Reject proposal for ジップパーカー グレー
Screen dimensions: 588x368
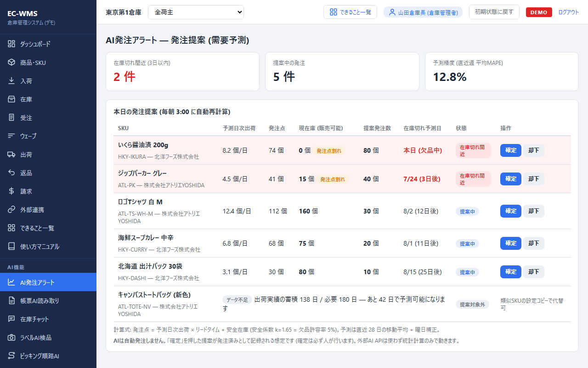(534, 179)
